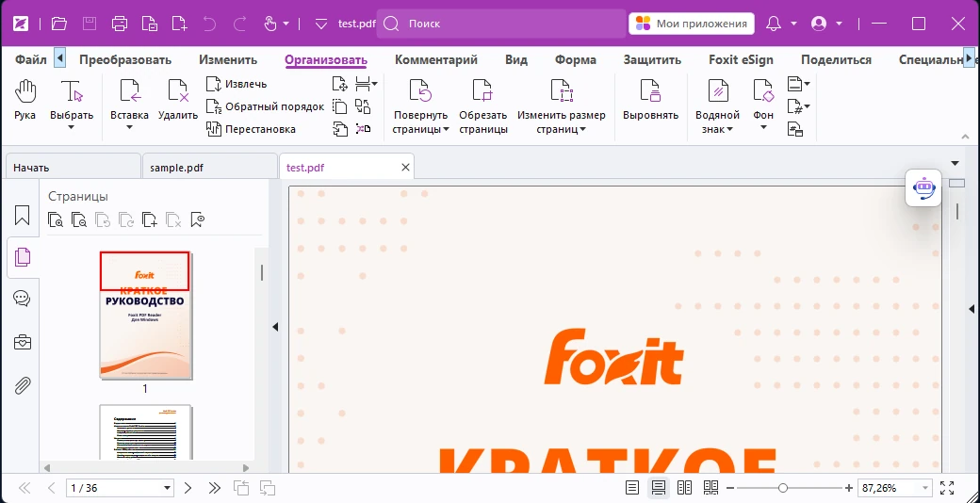The image size is (980, 503).
Task: Collapse the navigation panel arrow
Action: tap(275, 327)
